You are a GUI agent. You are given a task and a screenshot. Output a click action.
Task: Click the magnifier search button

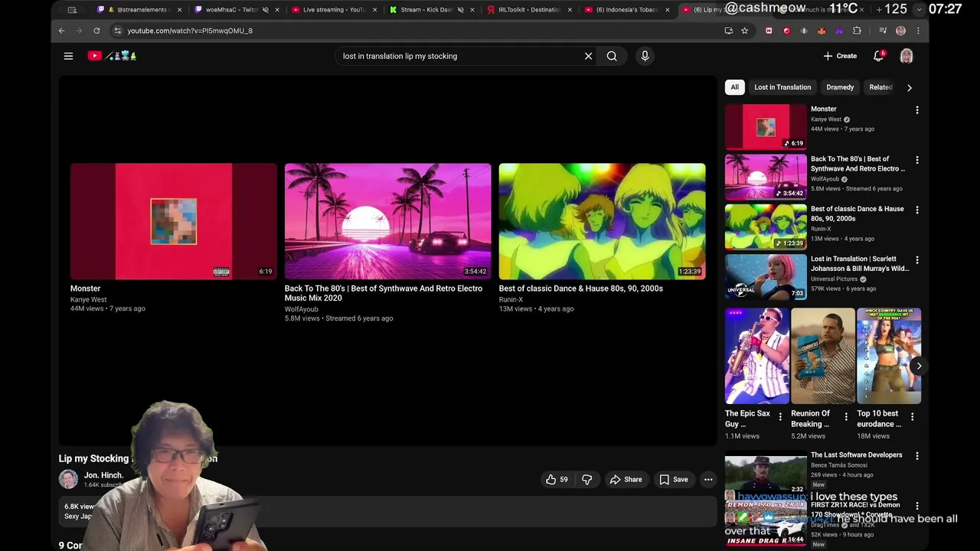coord(612,56)
